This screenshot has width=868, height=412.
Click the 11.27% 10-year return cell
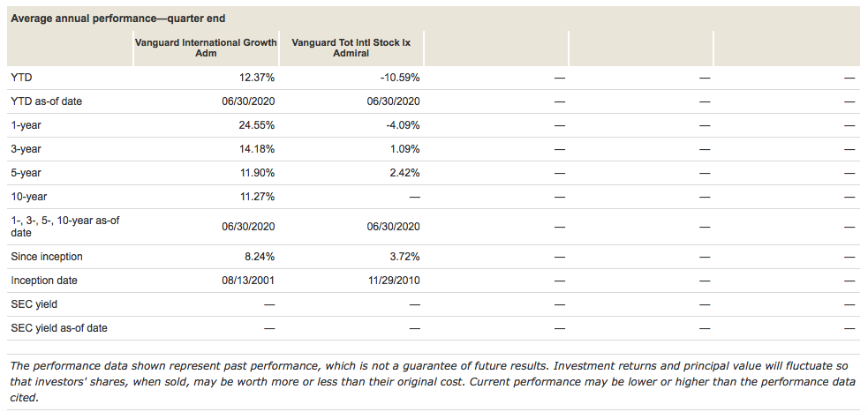[256, 196]
